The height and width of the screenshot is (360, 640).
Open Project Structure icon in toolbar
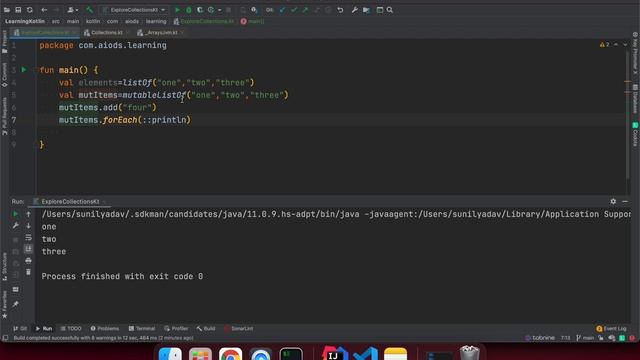click(367, 10)
